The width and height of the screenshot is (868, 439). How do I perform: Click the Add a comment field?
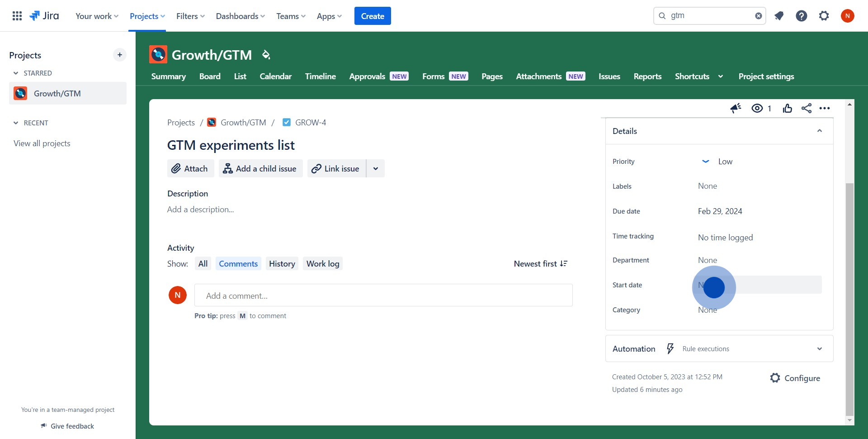click(x=383, y=296)
